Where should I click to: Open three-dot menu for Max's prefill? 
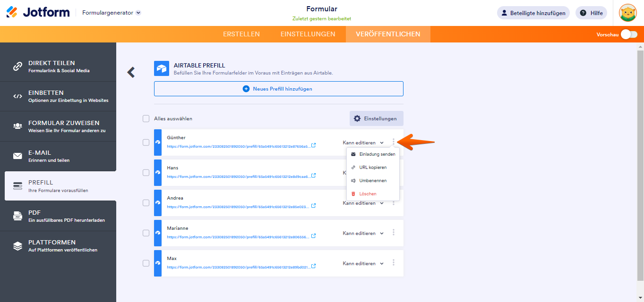(x=394, y=263)
